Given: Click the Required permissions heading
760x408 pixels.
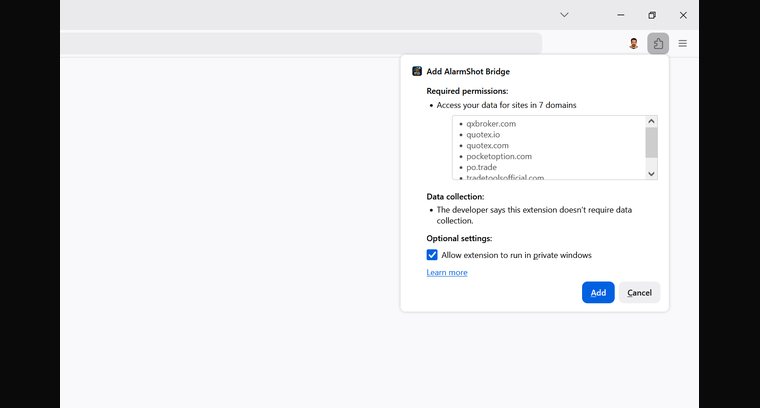Looking at the screenshot, I should 467,91.
